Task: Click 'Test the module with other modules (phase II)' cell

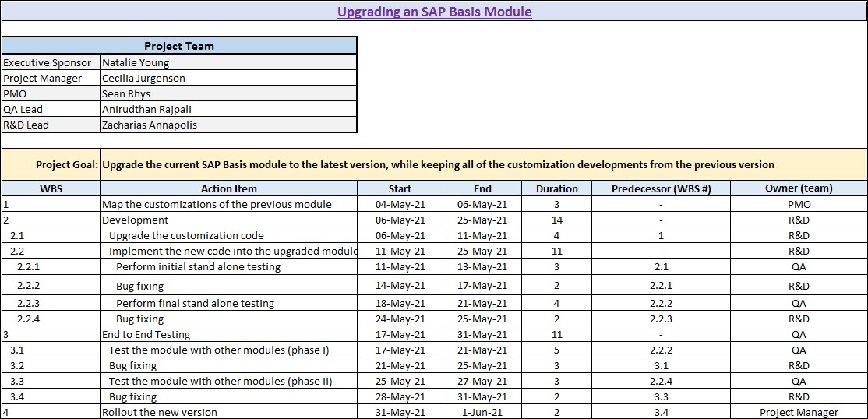Action: coord(228,381)
